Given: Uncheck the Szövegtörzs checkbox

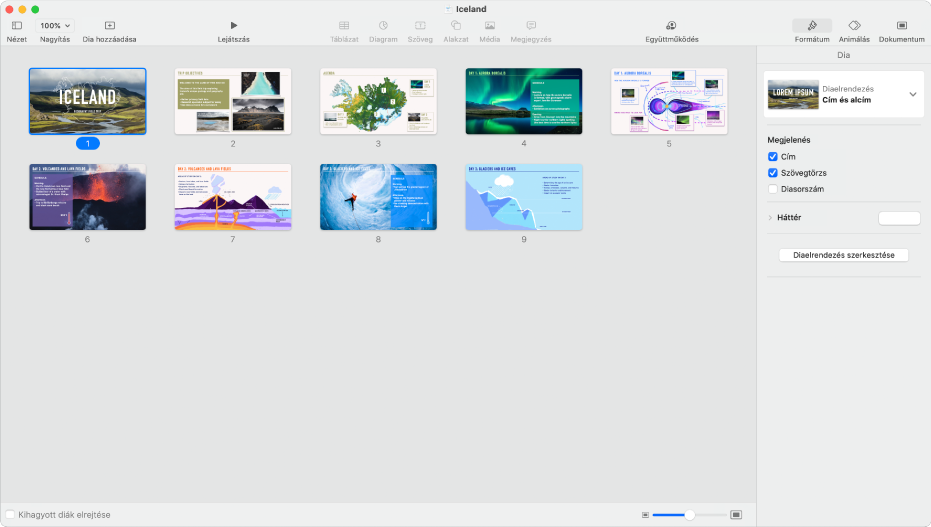Looking at the screenshot, I should click(x=772, y=173).
